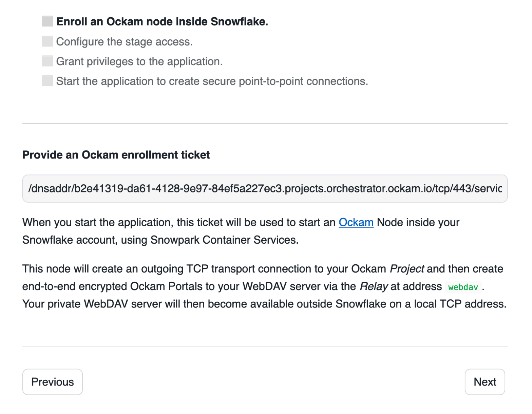This screenshot has height=414, width=532.
Task: Proceed with the Next button
Action: tap(484, 382)
